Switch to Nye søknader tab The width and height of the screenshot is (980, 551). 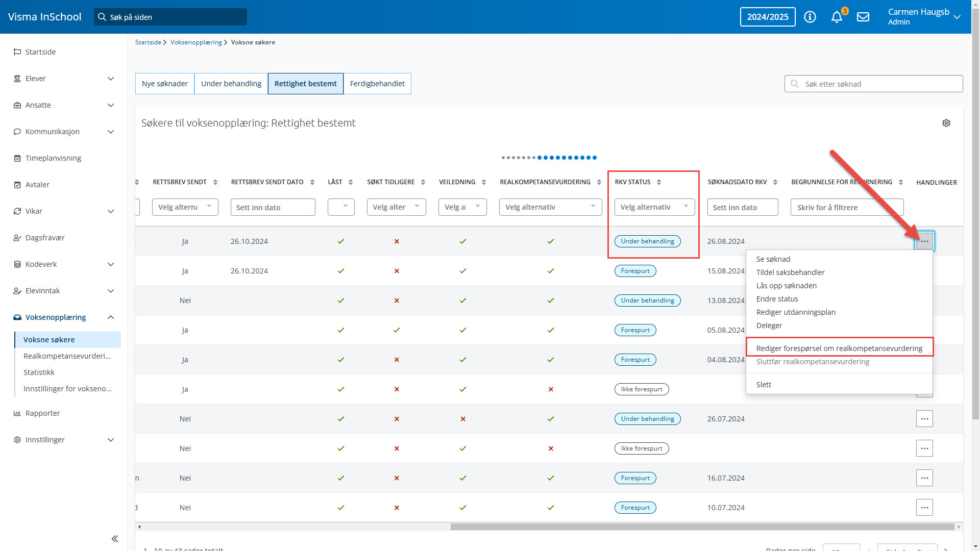[165, 84]
